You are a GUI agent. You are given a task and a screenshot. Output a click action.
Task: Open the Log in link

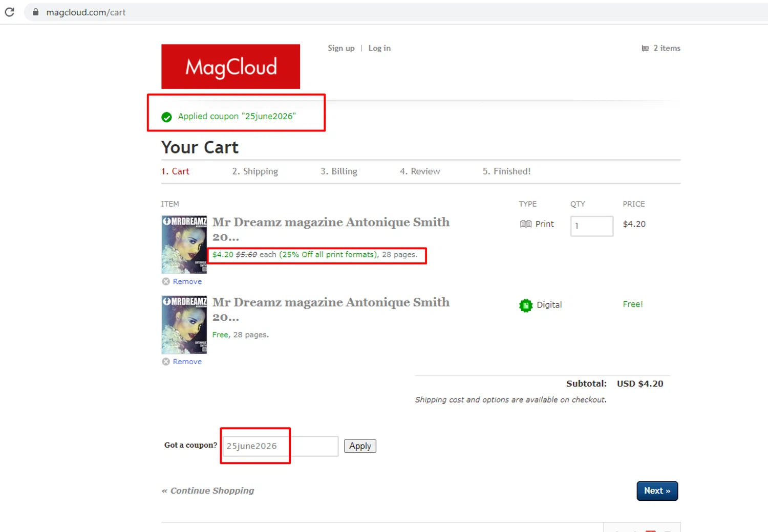(379, 48)
